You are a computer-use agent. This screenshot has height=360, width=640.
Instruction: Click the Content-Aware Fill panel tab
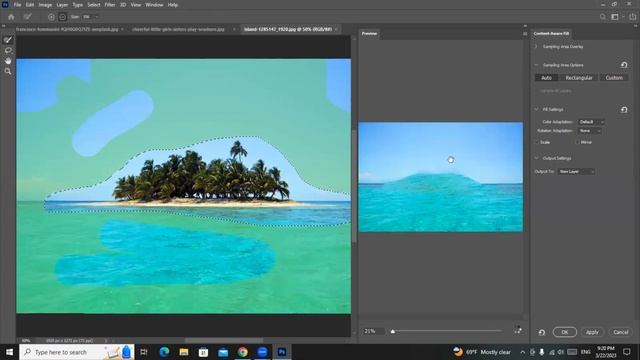pyautogui.click(x=551, y=33)
